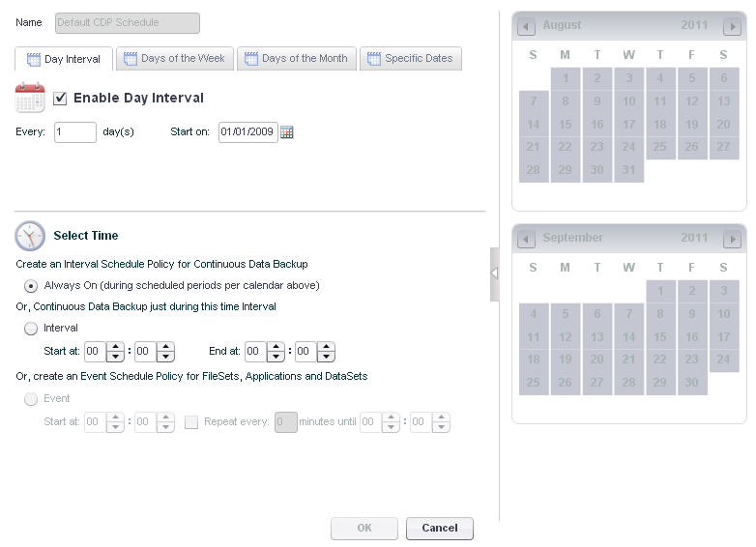Click the Every day(s) input field
The width and height of the screenshot is (756, 547).
click(x=75, y=132)
